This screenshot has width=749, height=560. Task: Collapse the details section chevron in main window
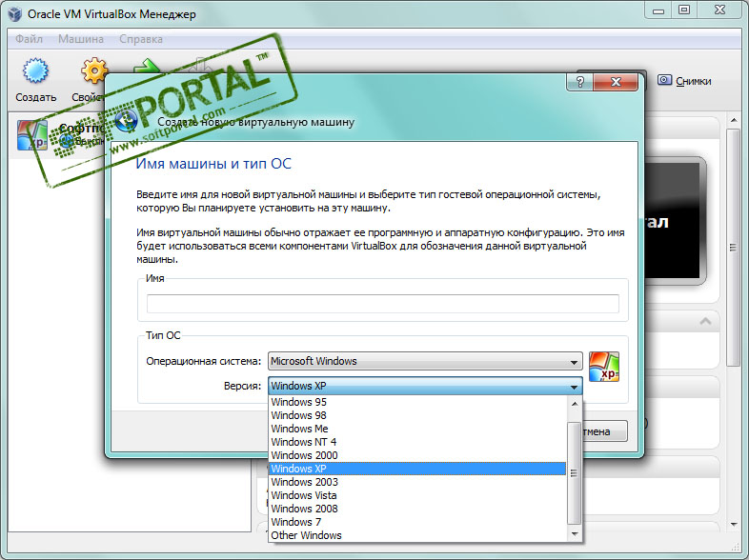[705, 321]
